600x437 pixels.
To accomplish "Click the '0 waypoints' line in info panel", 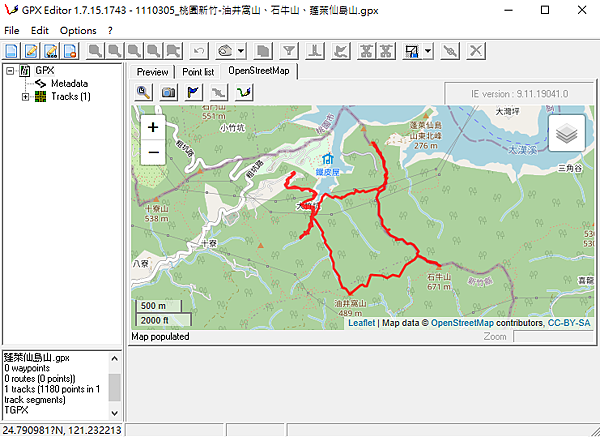I will click(27, 368).
